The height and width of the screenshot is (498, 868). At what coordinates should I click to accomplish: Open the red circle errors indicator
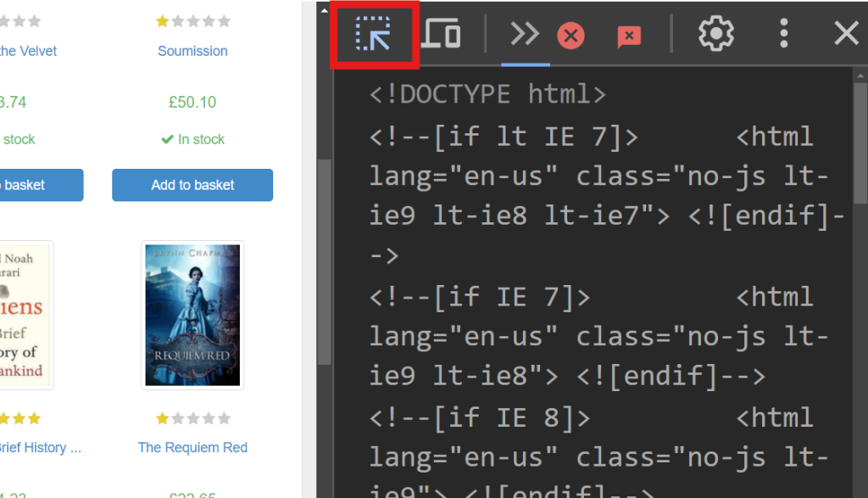point(570,36)
